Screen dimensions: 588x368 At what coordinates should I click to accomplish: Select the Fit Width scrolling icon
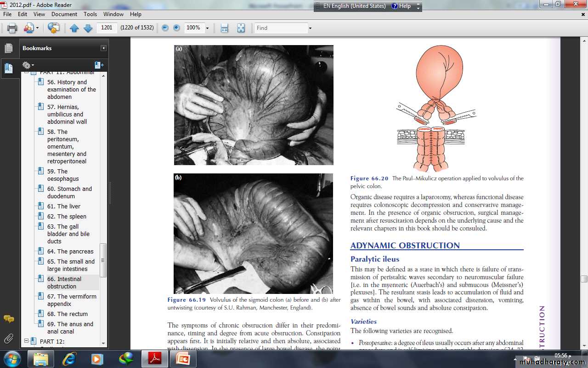click(x=224, y=28)
